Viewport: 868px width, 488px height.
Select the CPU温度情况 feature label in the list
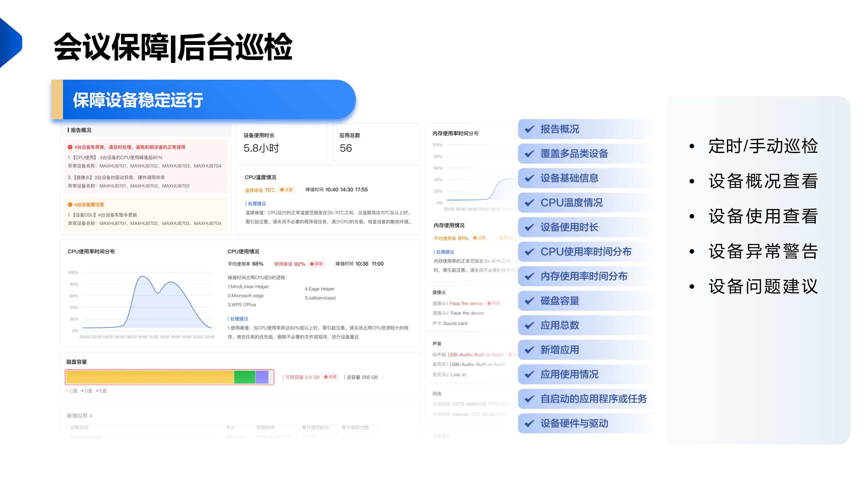571,203
